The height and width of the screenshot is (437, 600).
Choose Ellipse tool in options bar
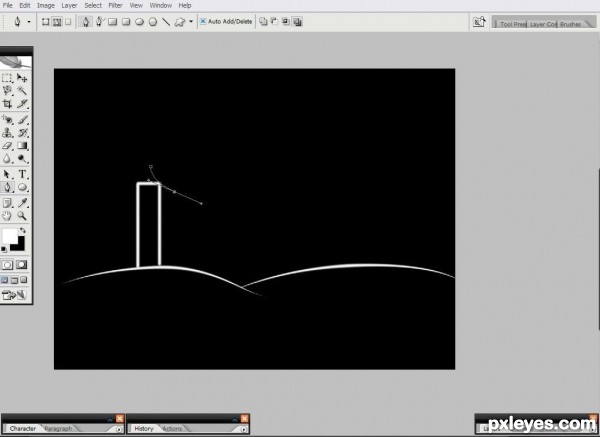tap(139, 22)
